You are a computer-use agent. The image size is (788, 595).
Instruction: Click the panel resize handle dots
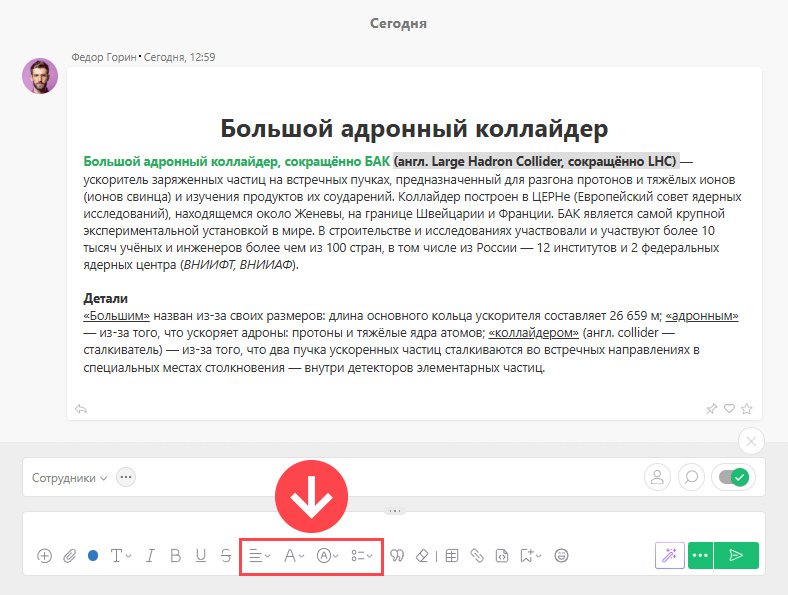(395, 511)
